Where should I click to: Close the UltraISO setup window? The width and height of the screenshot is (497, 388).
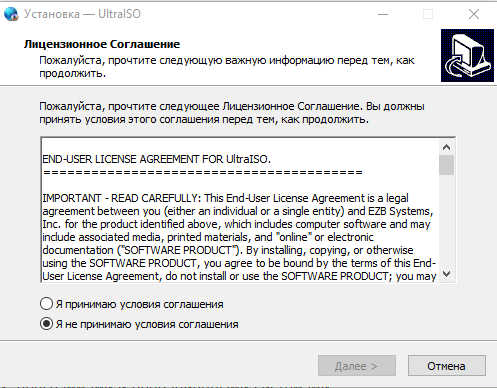474,14
